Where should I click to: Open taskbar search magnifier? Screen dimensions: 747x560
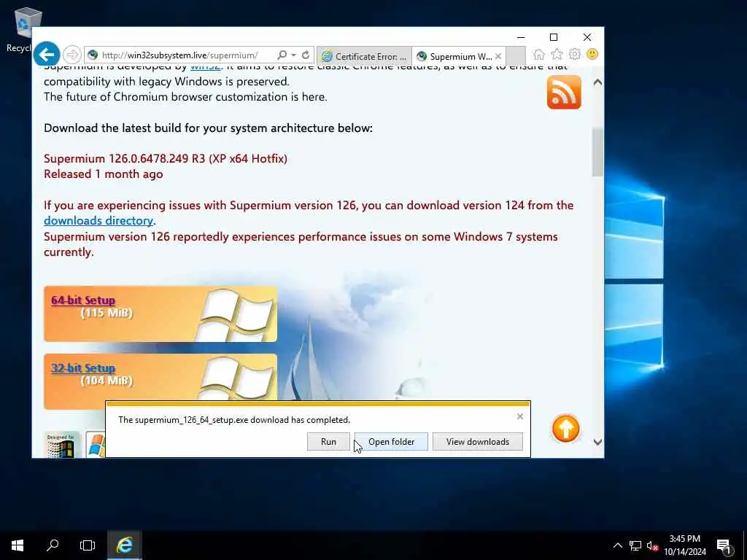click(x=53, y=545)
